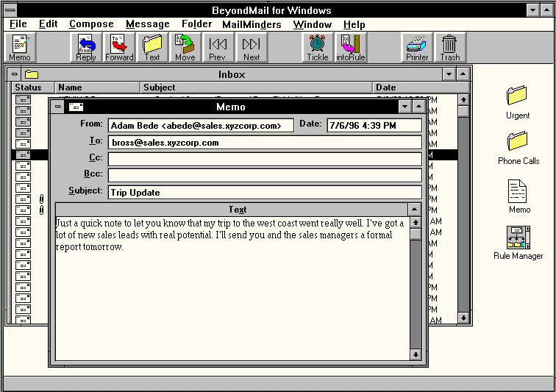The height and width of the screenshot is (392, 556).
Task: Sort Inbox by Subject column header
Action: click(x=257, y=88)
